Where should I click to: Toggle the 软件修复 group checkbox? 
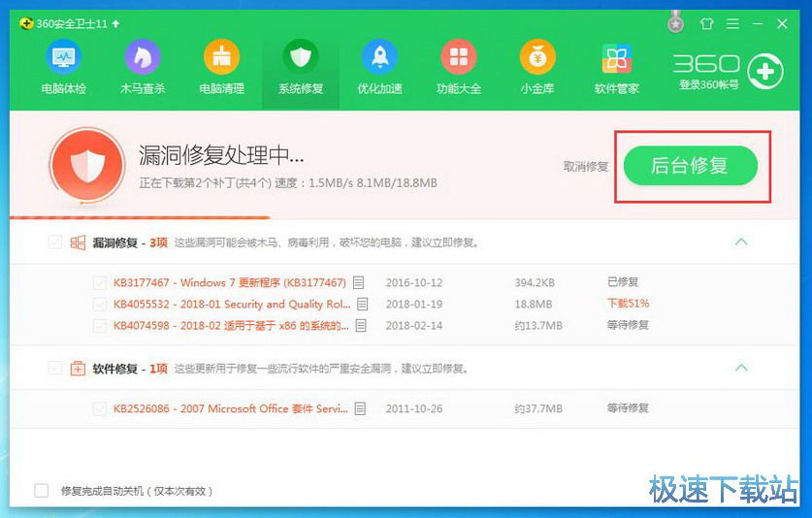pyautogui.click(x=55, y=369)
